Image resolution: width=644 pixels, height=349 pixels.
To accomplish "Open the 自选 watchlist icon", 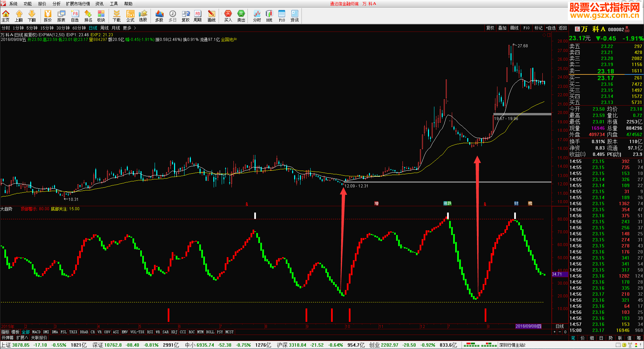I will click(x=75, y=16).
